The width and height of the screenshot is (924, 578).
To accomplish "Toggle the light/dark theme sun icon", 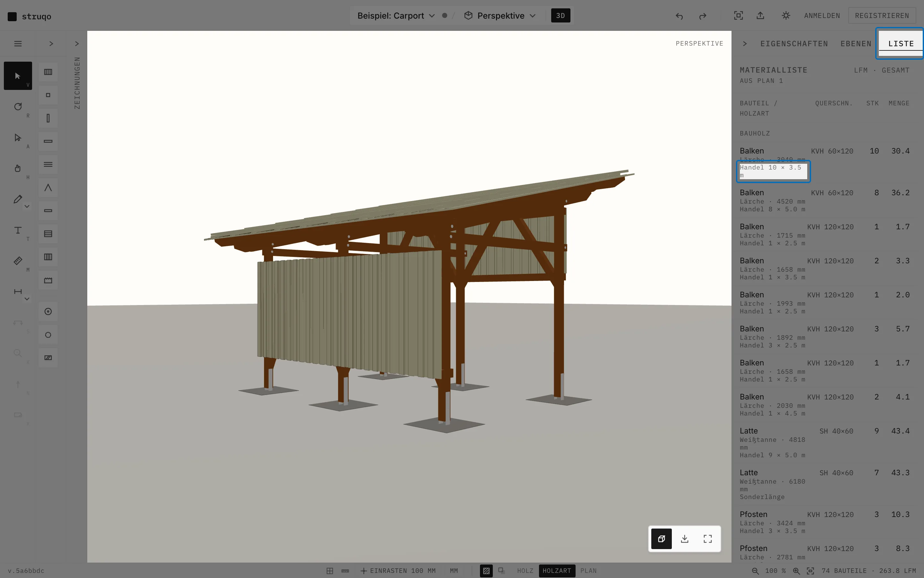I will pos(786,16).
